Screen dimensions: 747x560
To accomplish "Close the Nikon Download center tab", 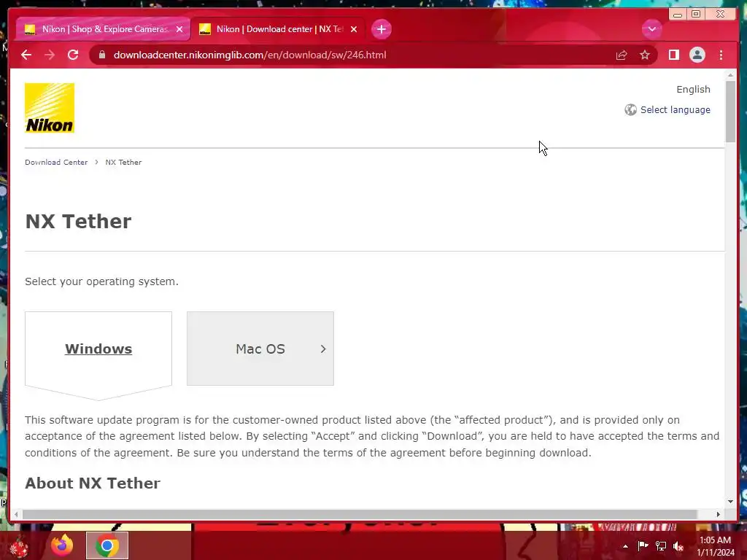I will [354, 29].
